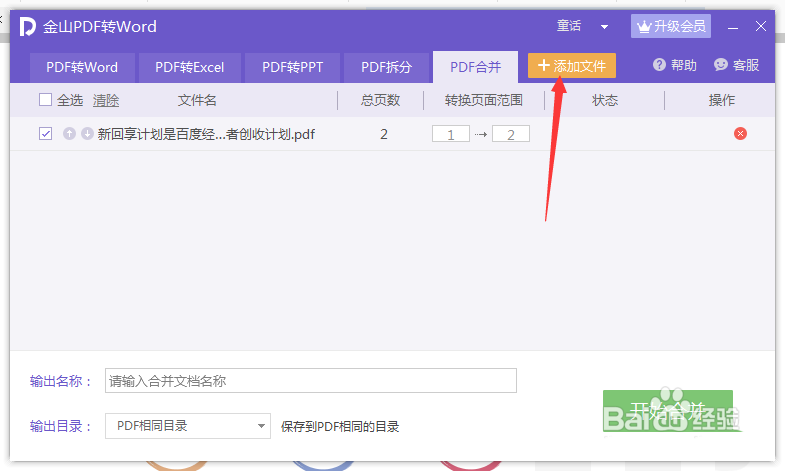Move file down with the down-arrow icon
This screenshot has width=785, height=471.
point(87,134)
